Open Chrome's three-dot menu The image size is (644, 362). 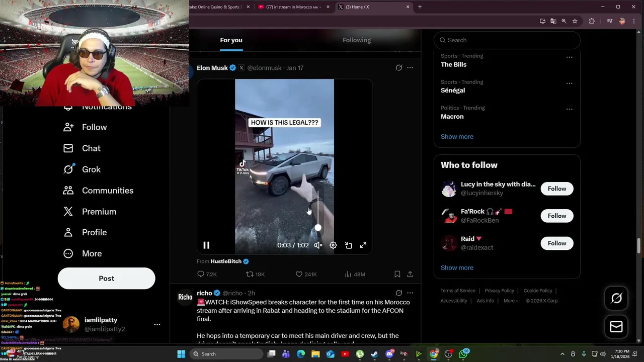coord(634,21)
